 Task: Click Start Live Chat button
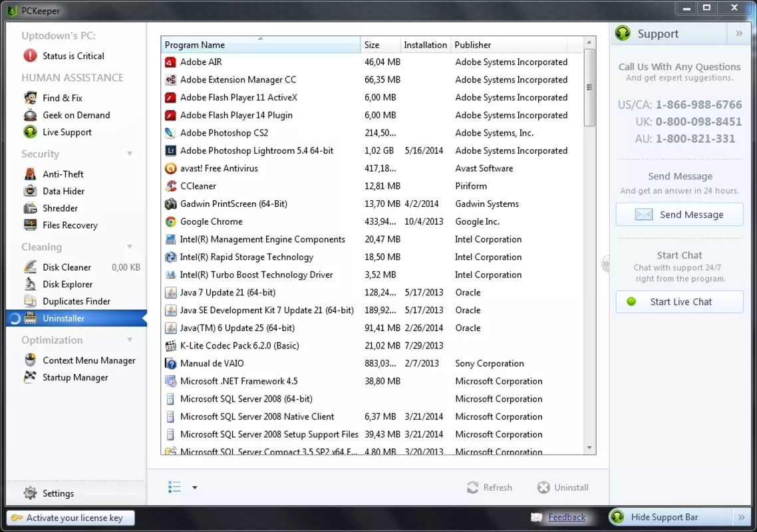pos(679,302)
